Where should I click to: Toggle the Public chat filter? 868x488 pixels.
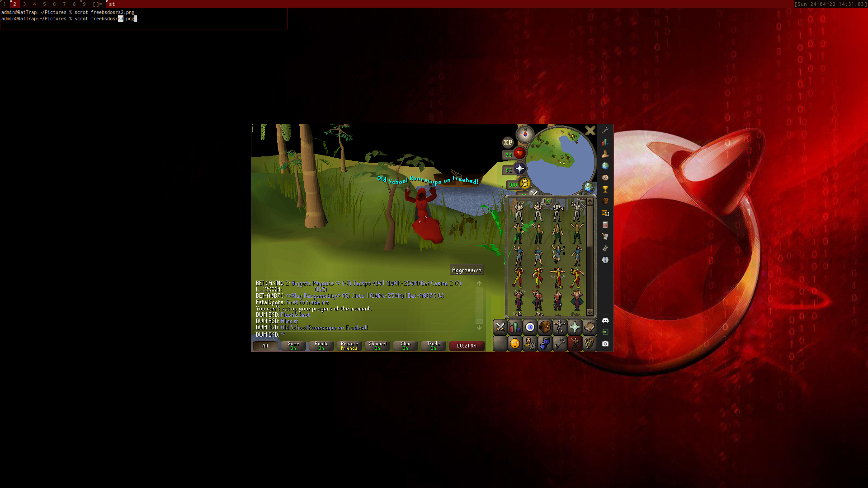pyautogui.click(x=321, y=346)
